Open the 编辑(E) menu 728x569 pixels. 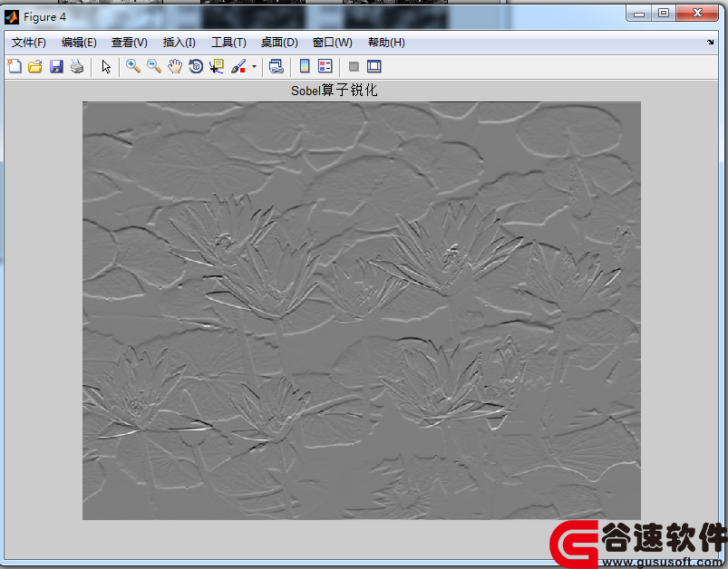point(79,43)
